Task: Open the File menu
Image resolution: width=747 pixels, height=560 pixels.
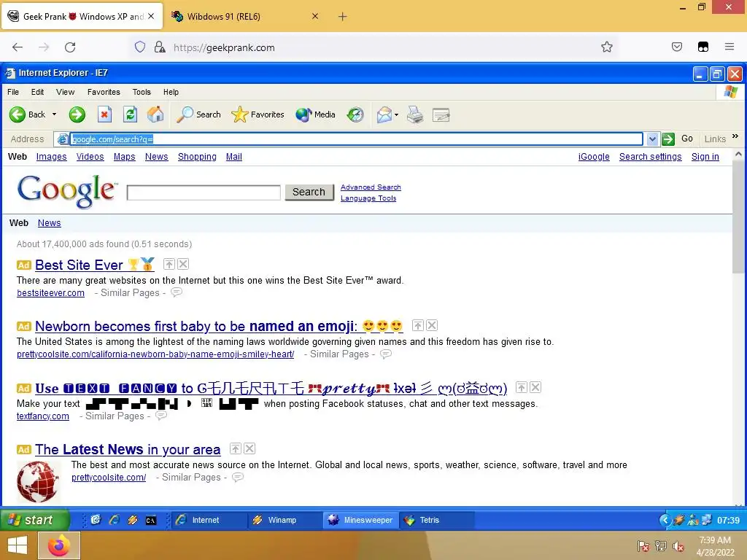Action: [13, 92]
